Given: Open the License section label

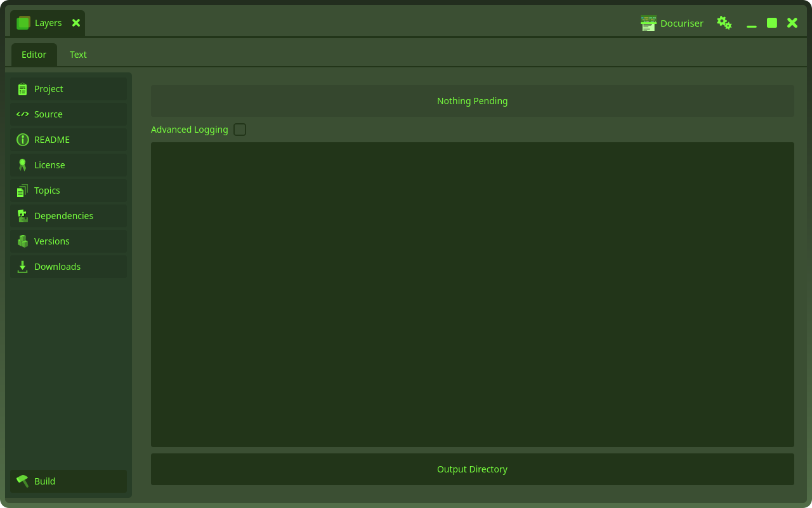Looking at the screenshot, I should 49,165.
